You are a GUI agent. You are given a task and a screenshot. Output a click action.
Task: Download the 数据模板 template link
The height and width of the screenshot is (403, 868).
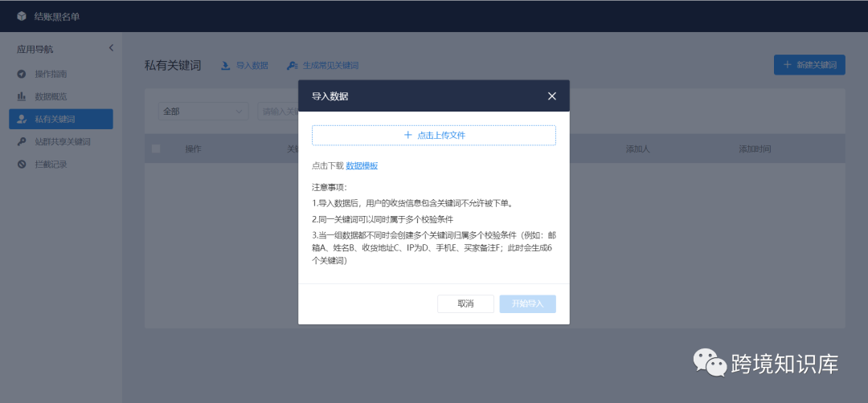(362, 166)
